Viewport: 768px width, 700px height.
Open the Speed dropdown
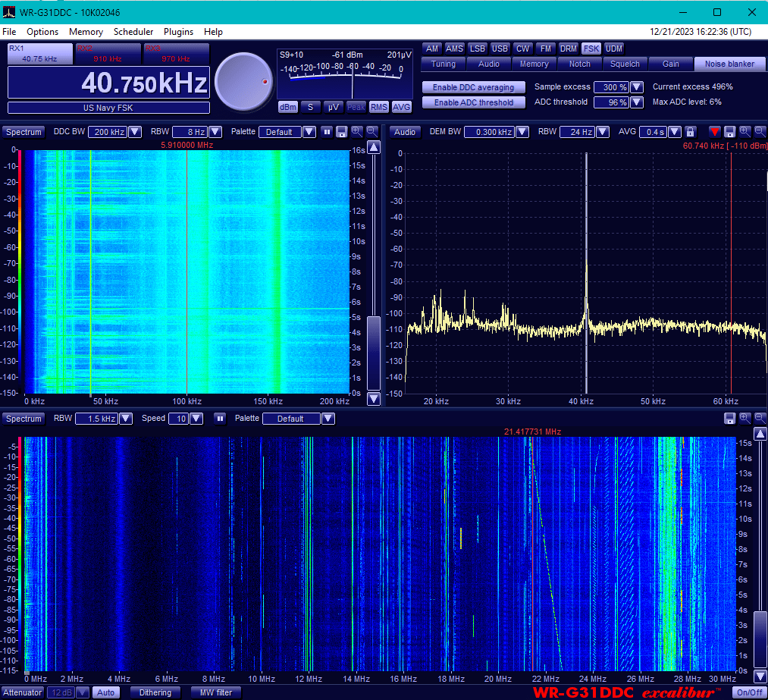[x=196, y=419]
